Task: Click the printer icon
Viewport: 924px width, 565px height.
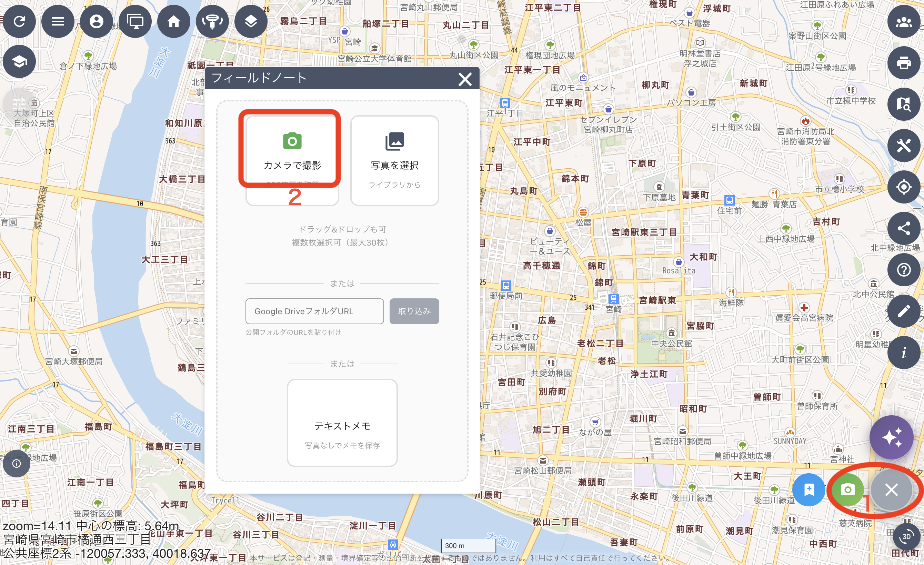Action: (903, 63)
